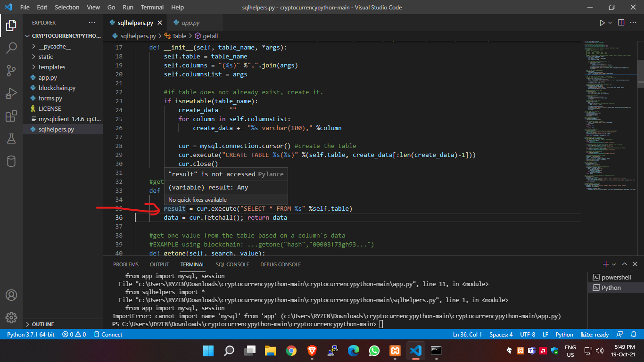Open the Run and Debug icon
This screenshot has height=362, width=644.
click(12, 93)
